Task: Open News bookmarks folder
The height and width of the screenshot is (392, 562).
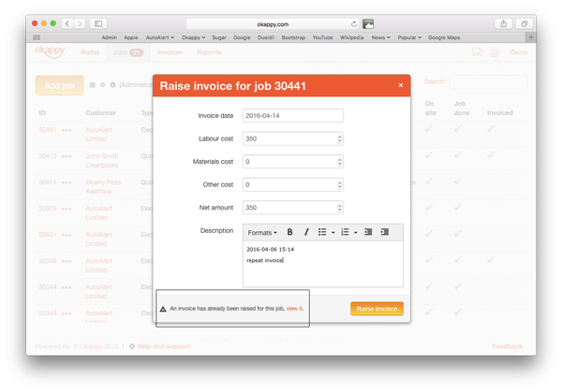Action: click(x=380, y=37)
